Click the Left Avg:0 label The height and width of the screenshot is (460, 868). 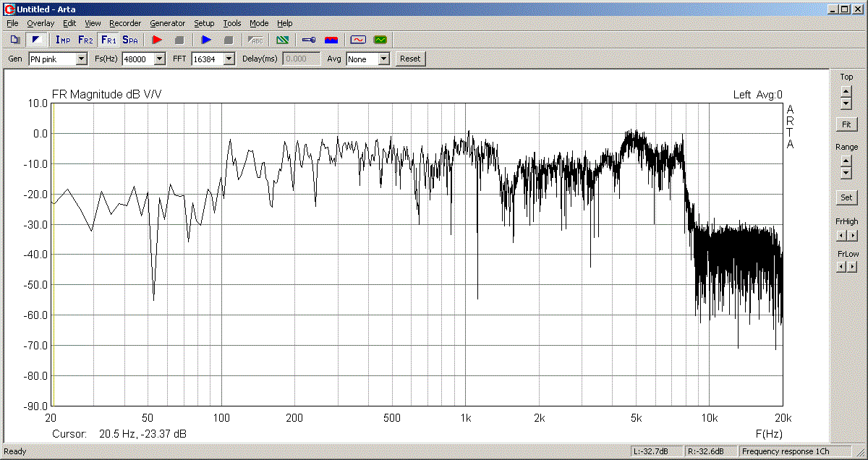[x=758, y=95]
